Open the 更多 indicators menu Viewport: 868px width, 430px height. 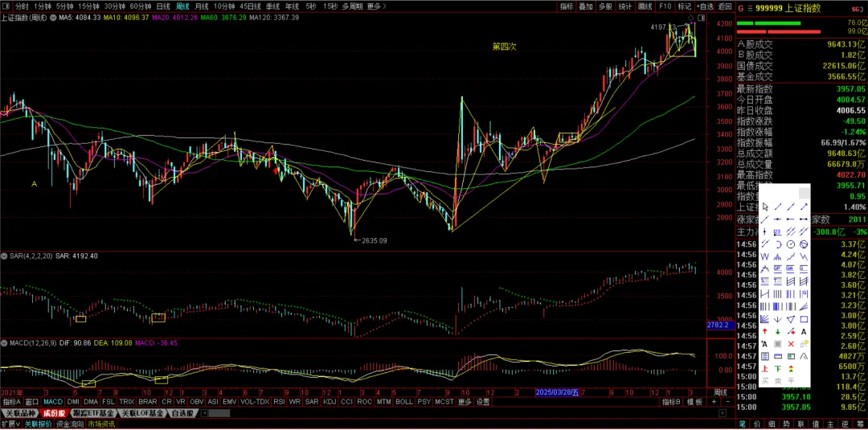tap(465, 402)
